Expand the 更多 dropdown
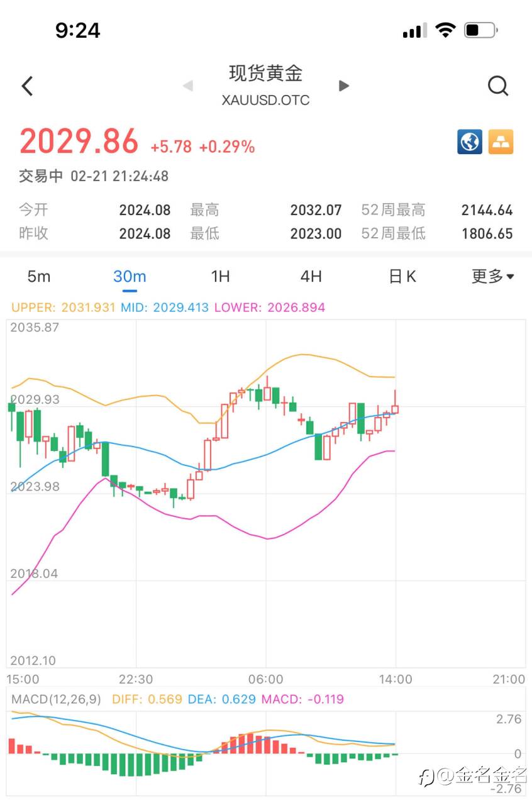 (x=492, y=276)
